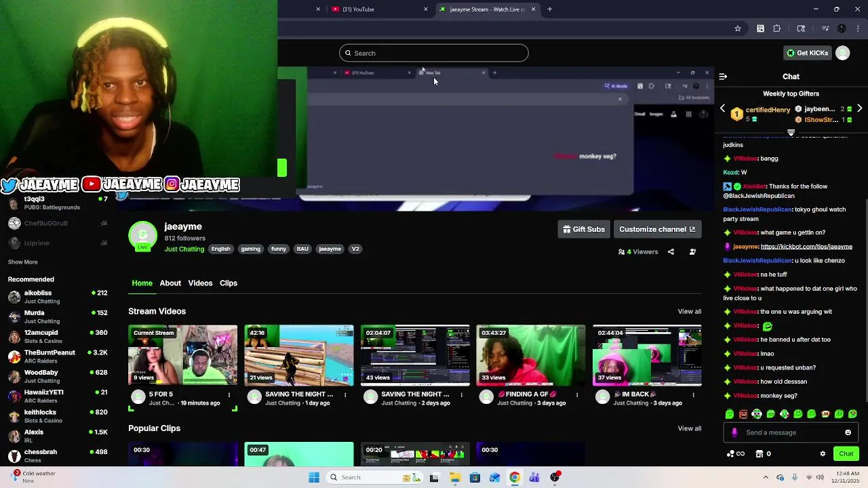The width and height of the screenshot is (868, 488).
Task: Open a new browser tab
Action: click(x=549, y=9)
